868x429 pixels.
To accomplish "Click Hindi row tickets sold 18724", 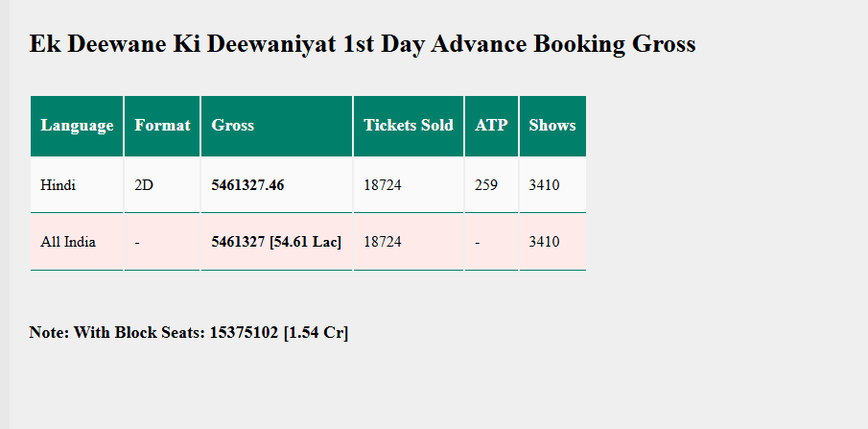I will pyautogui.click(x=383, y=185).
